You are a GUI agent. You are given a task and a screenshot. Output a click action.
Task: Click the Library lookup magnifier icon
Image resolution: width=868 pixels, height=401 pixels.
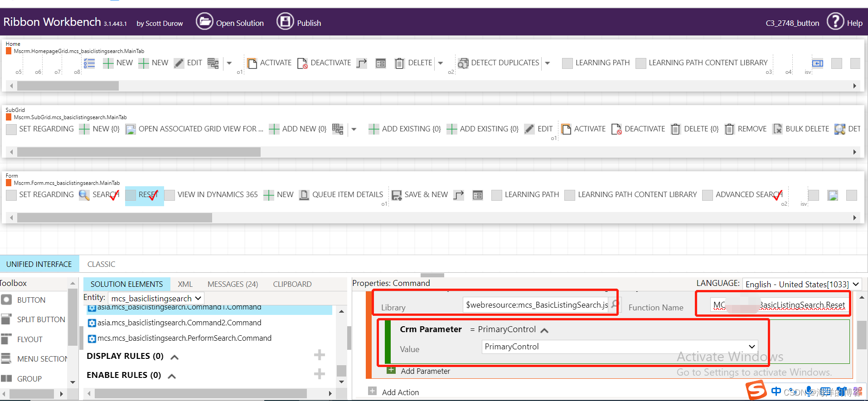614,304
